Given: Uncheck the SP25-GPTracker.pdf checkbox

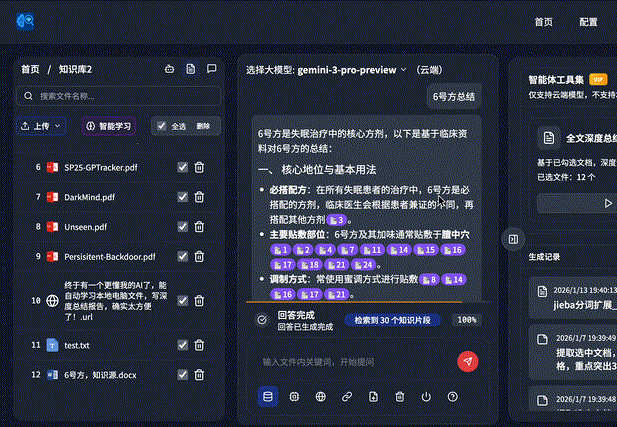Looking at the screenshot, I should [x=182, y=167].
